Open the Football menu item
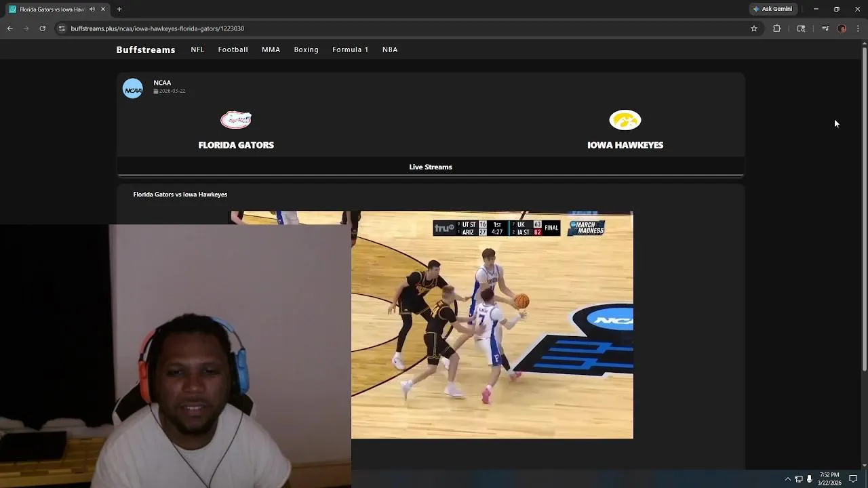The height and width of the screenshot is (488, 868). coord(233,49)
